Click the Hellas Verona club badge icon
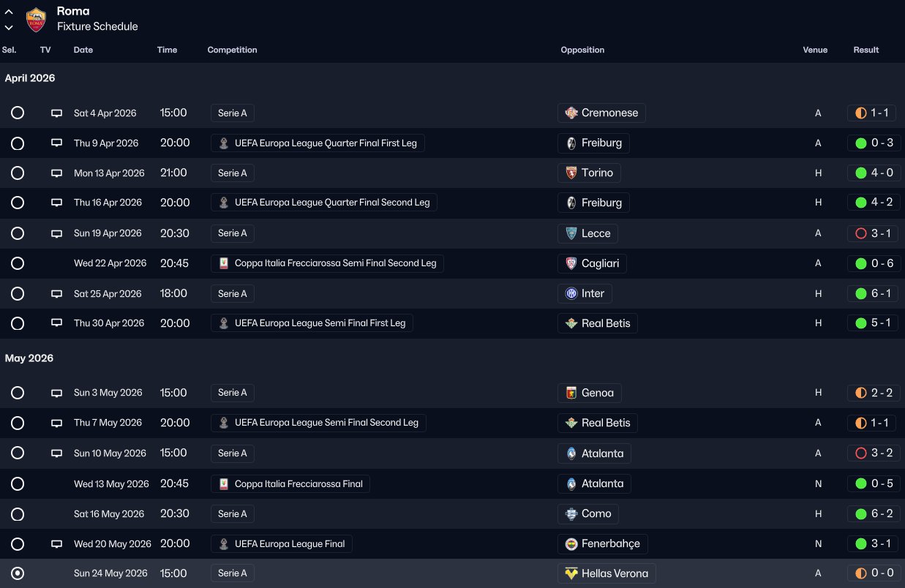Viewport: 905px width, 588px height. click(571, 574)
